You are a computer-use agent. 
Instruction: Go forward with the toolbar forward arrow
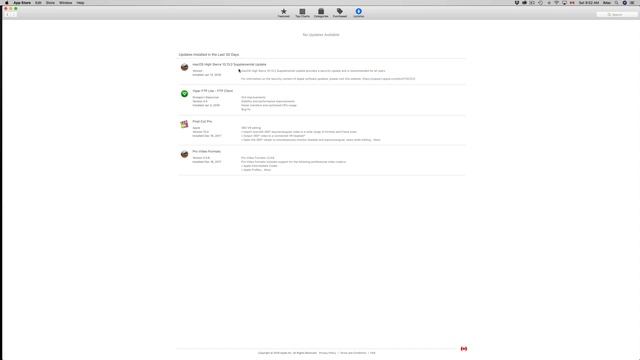13,15
